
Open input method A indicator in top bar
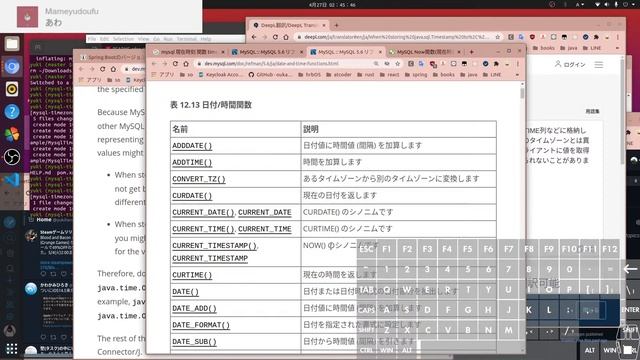coord(579,4)
